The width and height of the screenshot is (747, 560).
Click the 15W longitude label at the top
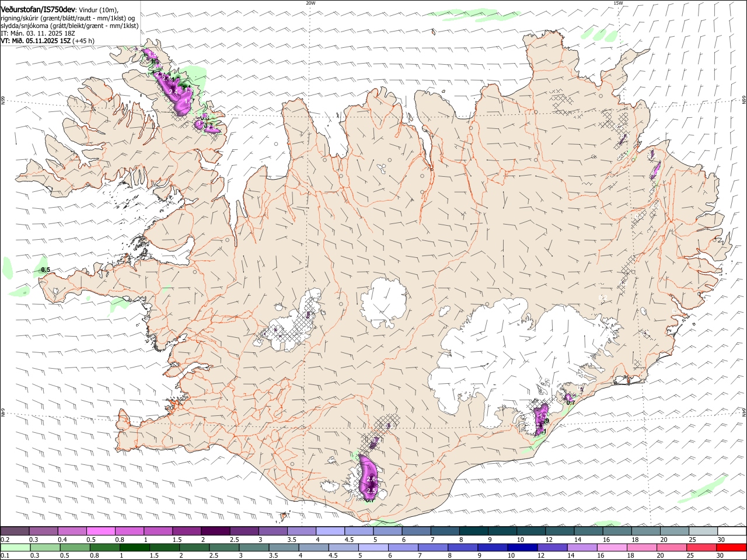click(618, 3)
